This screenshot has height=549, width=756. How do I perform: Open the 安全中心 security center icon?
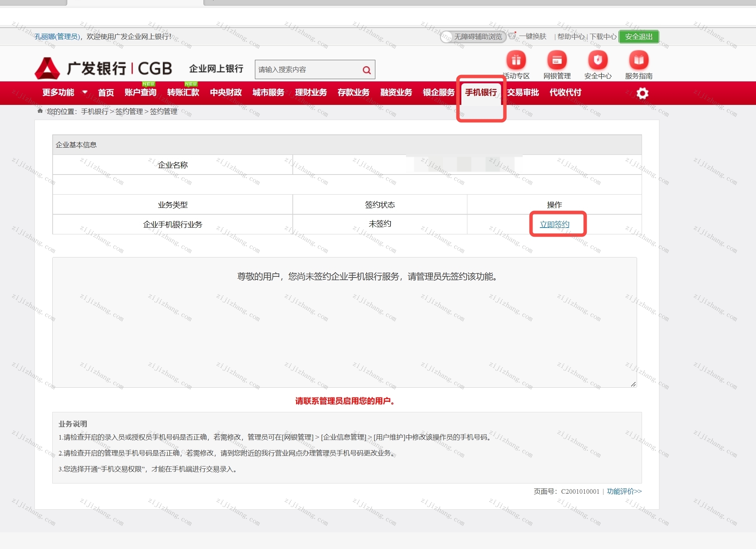point(598,61)
